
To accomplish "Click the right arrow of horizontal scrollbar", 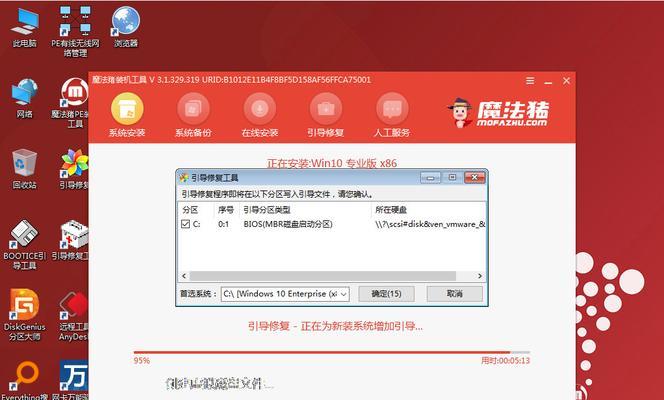I will pyautogui.click(x=479, y=276).
